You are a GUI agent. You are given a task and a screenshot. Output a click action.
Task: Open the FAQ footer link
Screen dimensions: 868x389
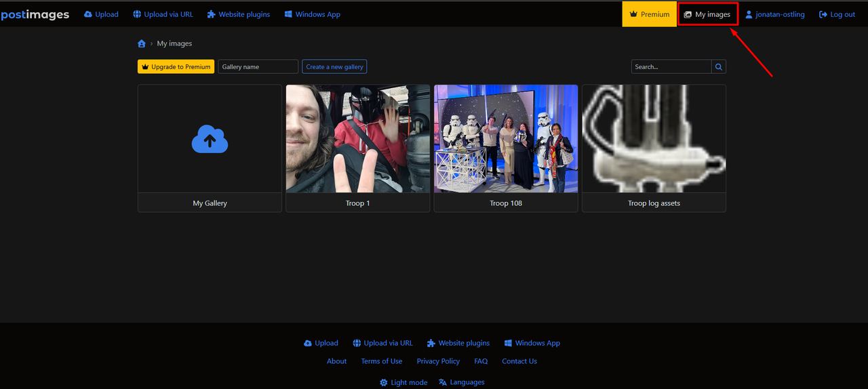[x=481, y=361]
